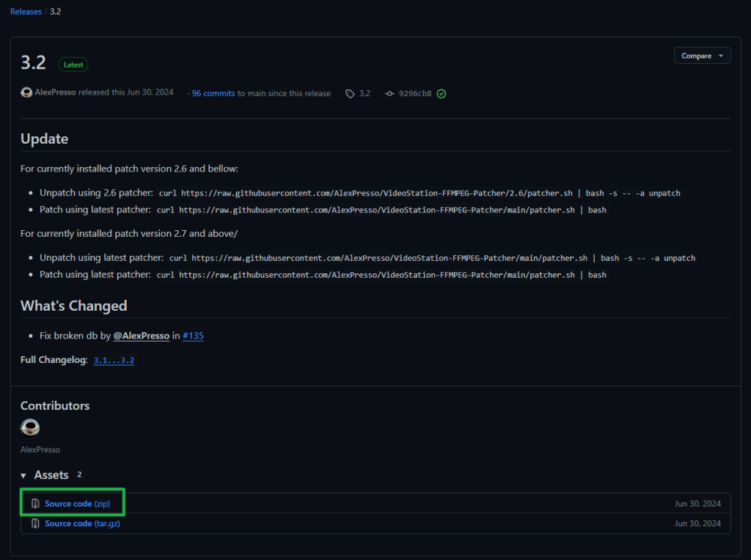
Task: Open AlexPresso author profile name link
Action: (55, 93)
